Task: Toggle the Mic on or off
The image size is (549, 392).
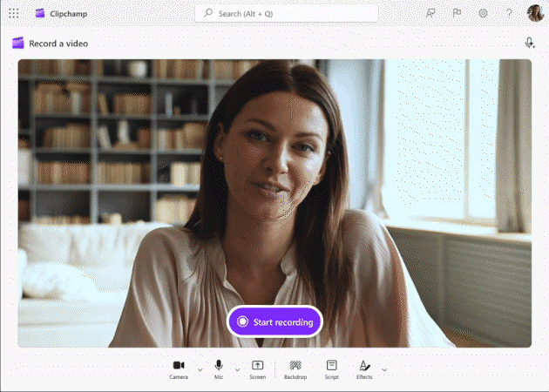Action: pyautogui.click(x=219, y=370)
